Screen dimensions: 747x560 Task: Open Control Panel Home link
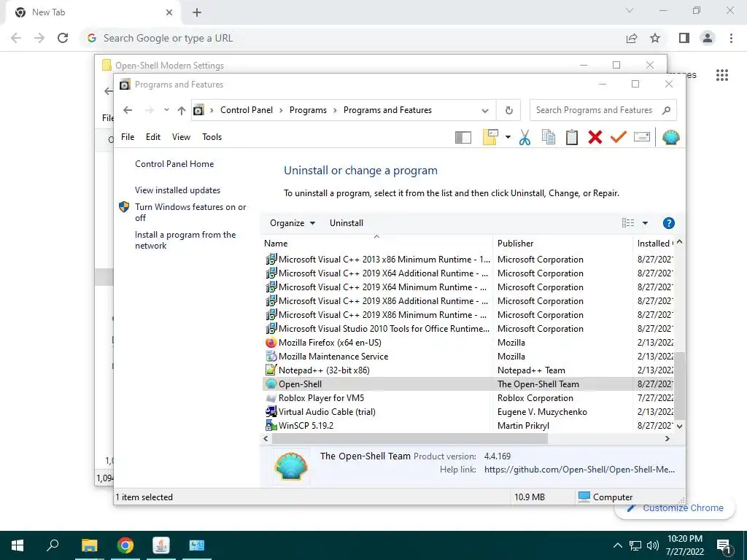(x=174, y=164)
